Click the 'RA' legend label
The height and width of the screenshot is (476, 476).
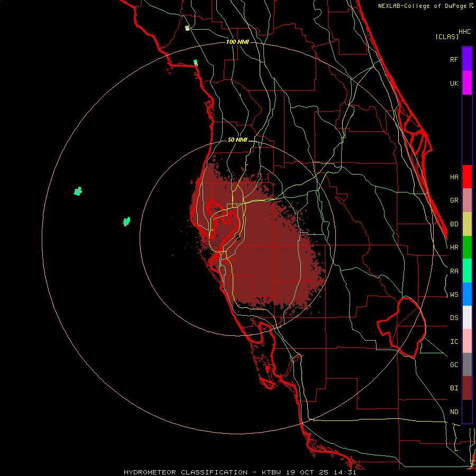454,271
